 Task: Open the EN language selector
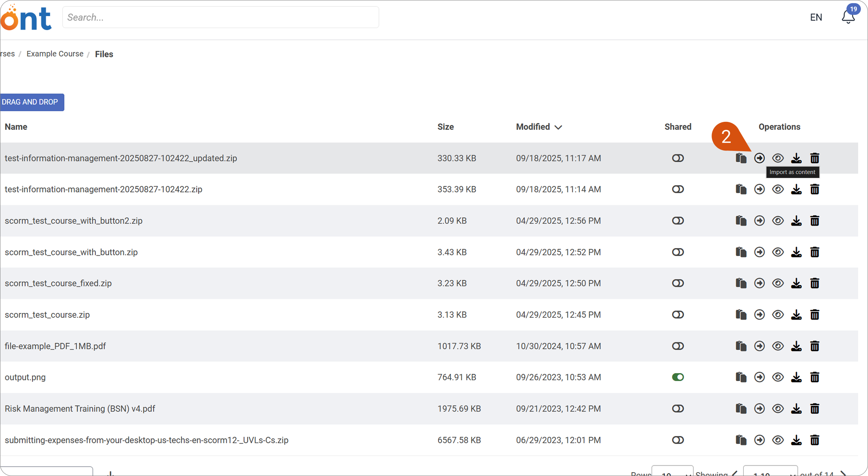click(816, 17)
